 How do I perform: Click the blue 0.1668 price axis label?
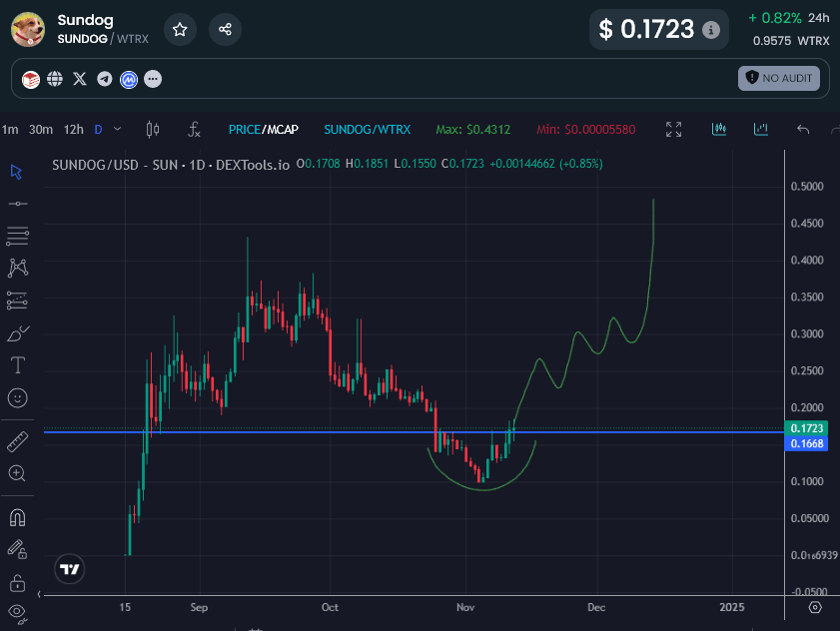pos(806,443)
